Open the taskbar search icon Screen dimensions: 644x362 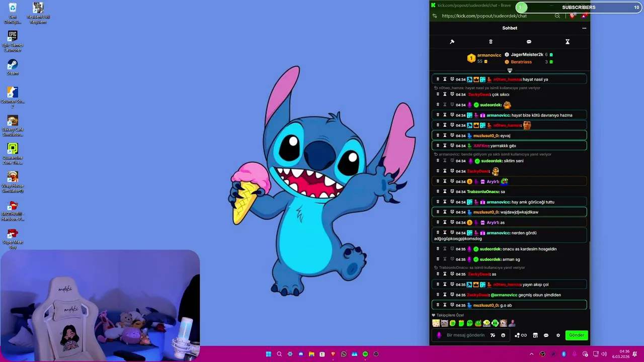point(279,354)
